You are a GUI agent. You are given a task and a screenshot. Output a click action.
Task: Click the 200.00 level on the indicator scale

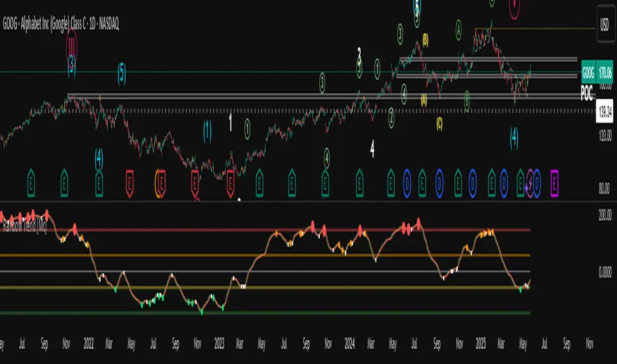tap(605, 215)
